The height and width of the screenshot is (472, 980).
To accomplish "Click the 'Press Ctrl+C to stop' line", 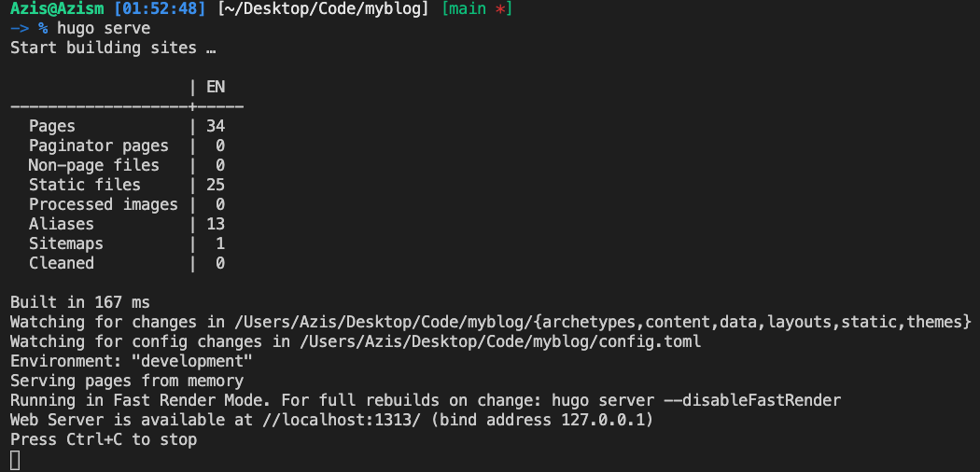I will [x=104, y=439].
